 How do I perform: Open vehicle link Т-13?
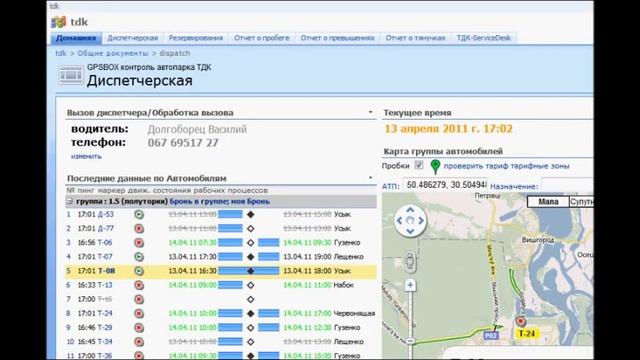(105, 285)
